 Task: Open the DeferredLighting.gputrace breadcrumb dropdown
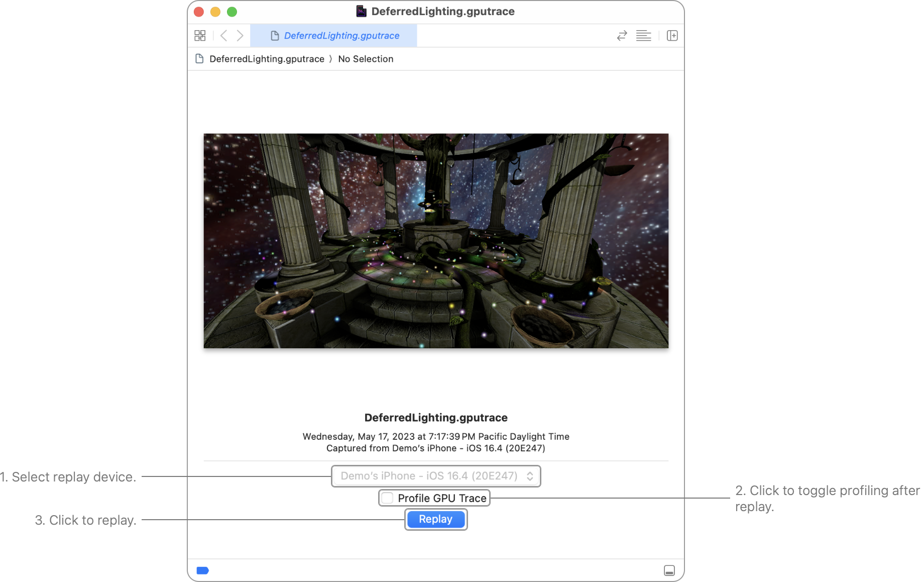pyautogui.click(x=267, y=59)
